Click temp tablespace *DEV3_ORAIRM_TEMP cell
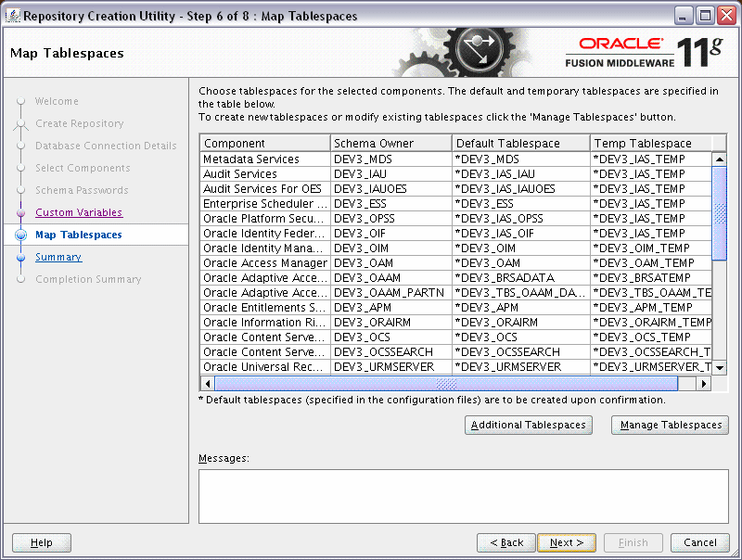This screenshot has width=742, height=560. click(x=651, y=323)
